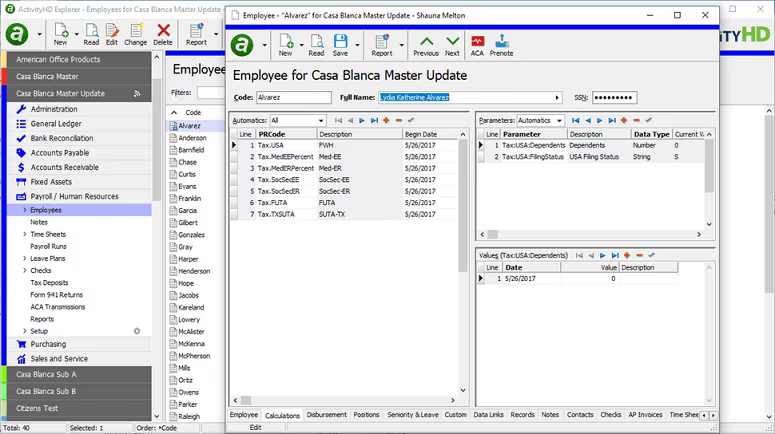This screenshot has height=434, width=775.
Task: Select American Office Products company
Action: (79, 59)
